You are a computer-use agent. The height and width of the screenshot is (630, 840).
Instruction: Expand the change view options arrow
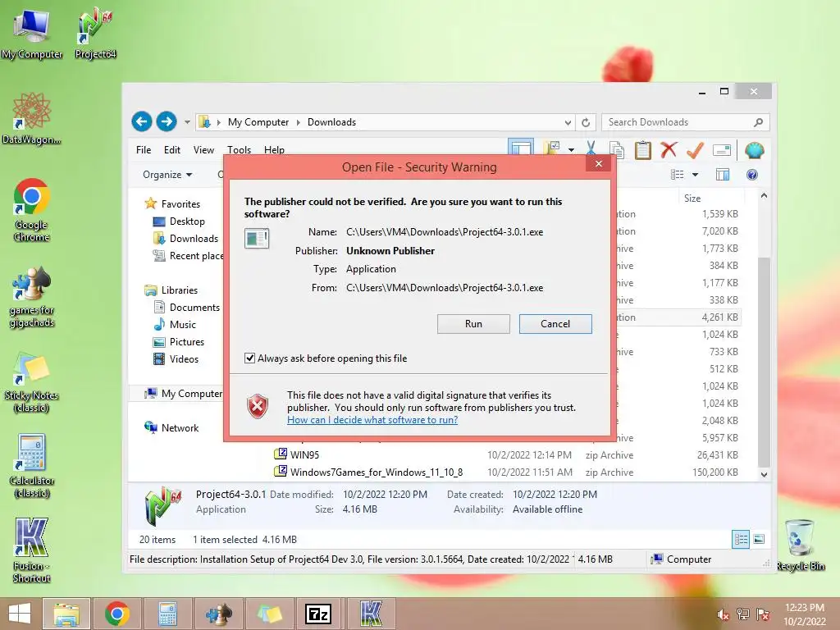695,175
